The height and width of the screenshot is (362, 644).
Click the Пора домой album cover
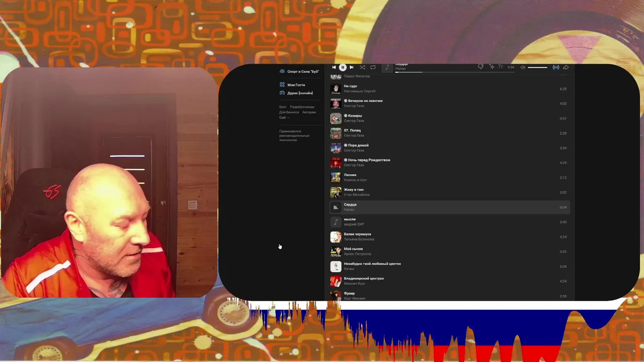336,148
